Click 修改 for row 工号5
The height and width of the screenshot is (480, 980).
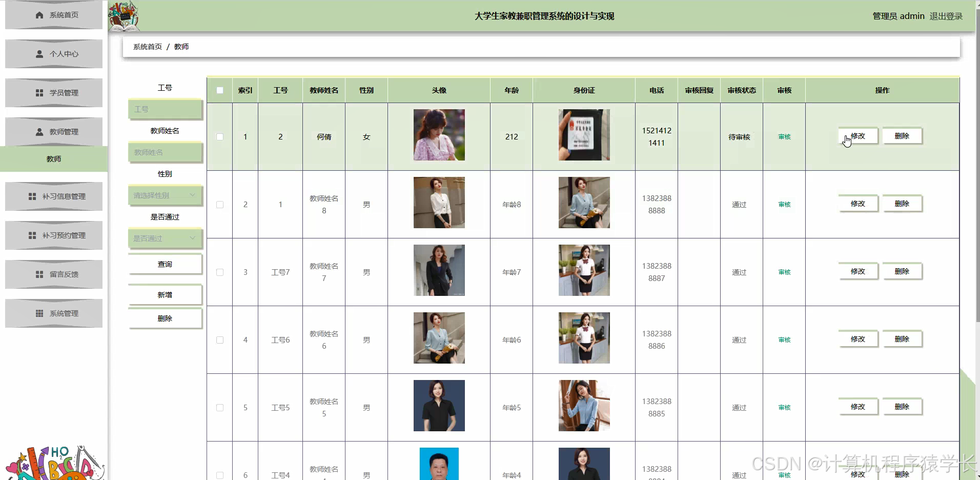click(858, 407)
